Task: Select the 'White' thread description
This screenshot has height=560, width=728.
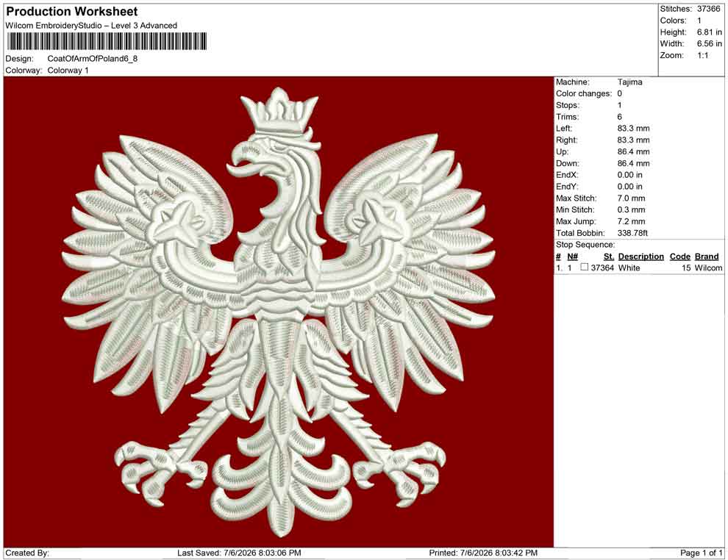Action: (x=629, y=268)
